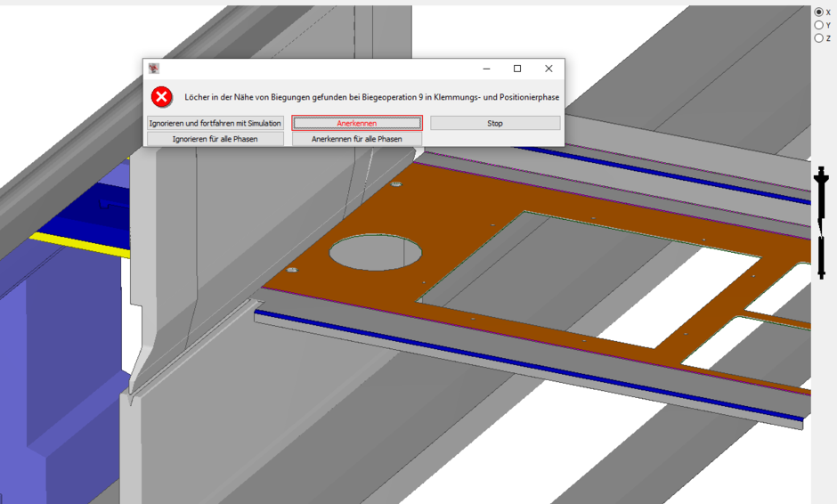Image resolution: width=837 pixels, height=504 pixels.
Task: Select Anerkennen für alle Phasen
Action: tap(357, 139)
